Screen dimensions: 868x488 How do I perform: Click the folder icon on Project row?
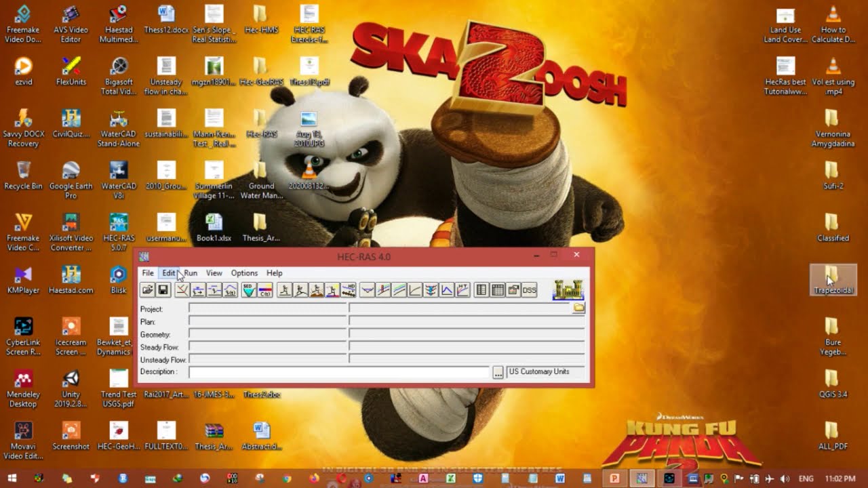pos(578,308)
